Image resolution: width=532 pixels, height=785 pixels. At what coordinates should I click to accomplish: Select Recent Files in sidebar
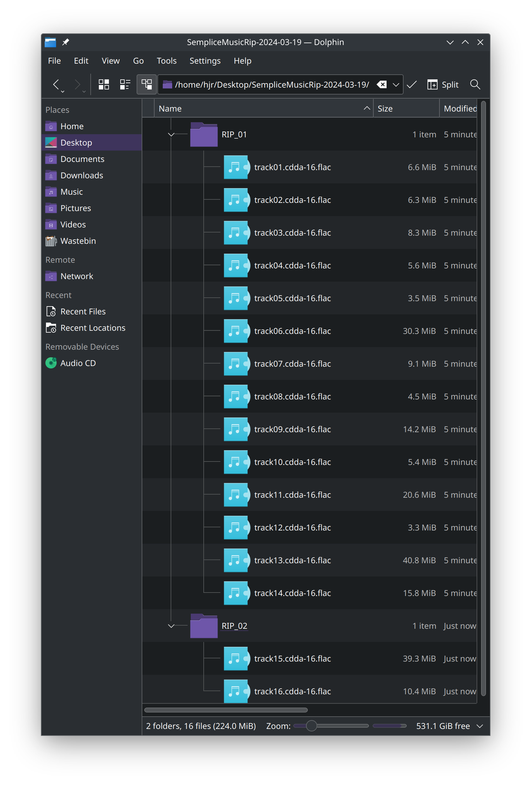83,311
